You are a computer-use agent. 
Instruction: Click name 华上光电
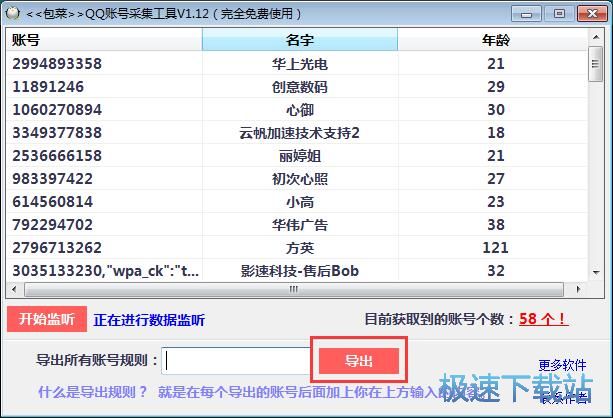pyautogui.click(x=300, y=64)
